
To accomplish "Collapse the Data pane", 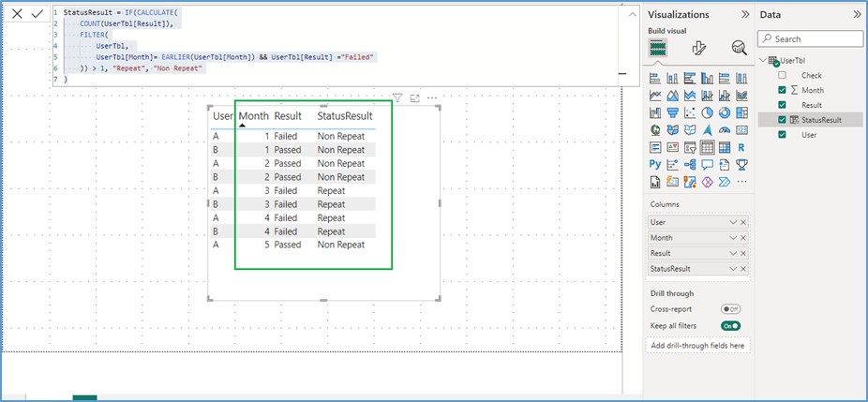I will point(858,14).
